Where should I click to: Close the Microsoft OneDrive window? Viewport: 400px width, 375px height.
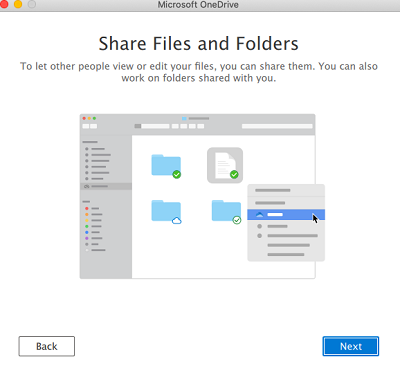[4, 4]
